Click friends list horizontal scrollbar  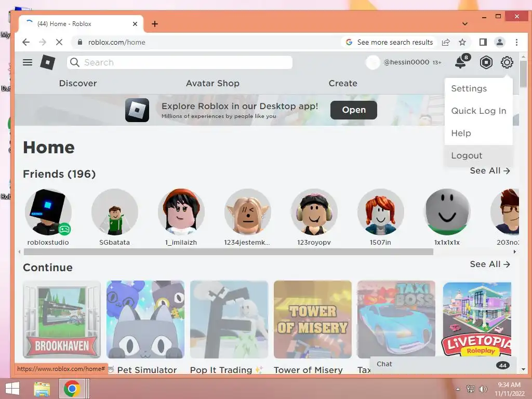click(229, 252)
